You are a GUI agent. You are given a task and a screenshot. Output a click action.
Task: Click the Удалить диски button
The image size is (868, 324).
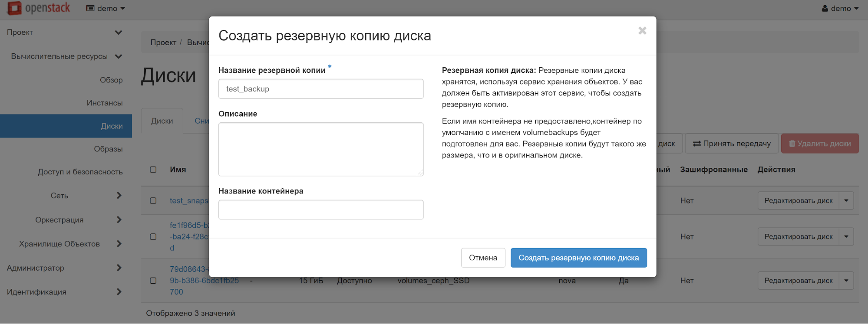(820, 144)
